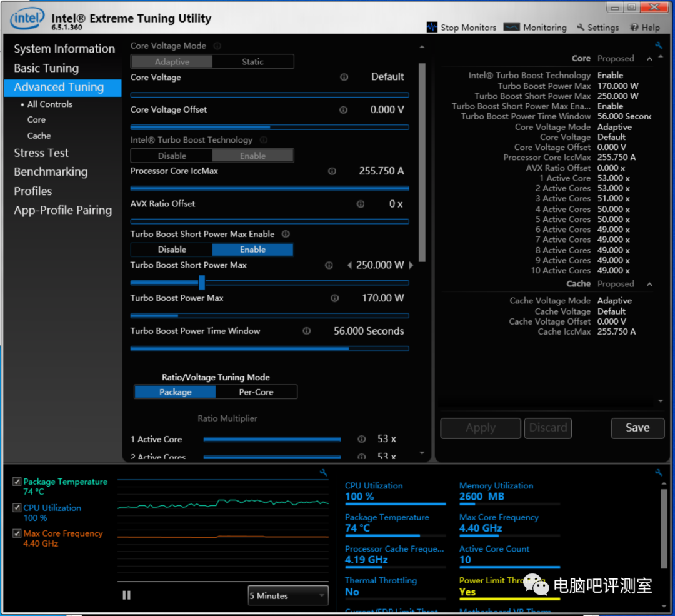
Task: Uncheck the Max Core Frequency graph checkbox
Action: [x=17, y=533]
